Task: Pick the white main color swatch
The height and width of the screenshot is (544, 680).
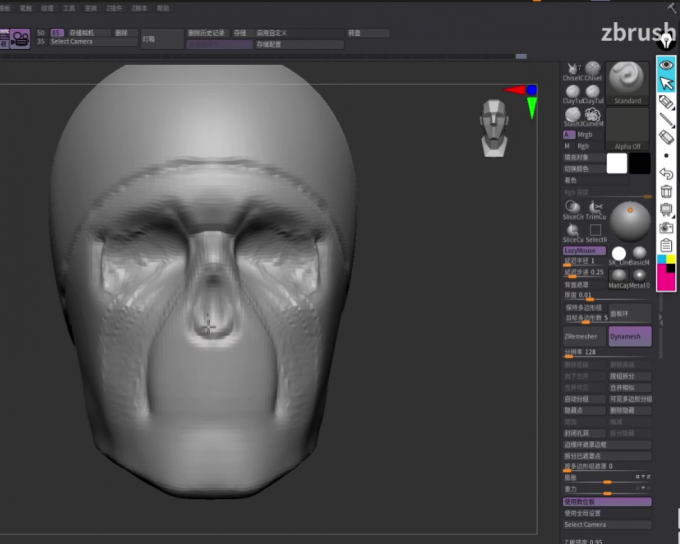Action: pyautogui.click(x=617, y=164)
